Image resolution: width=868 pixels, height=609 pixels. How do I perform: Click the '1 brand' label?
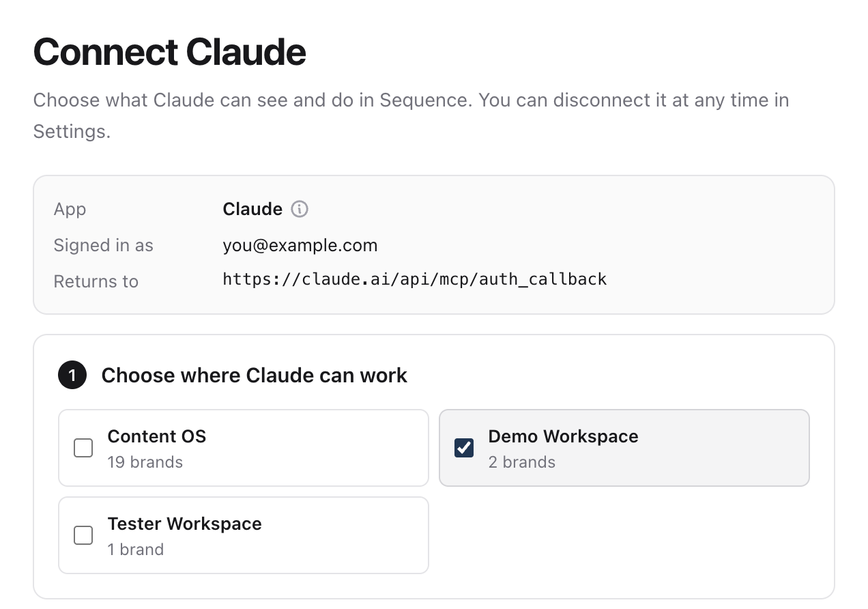136,550
